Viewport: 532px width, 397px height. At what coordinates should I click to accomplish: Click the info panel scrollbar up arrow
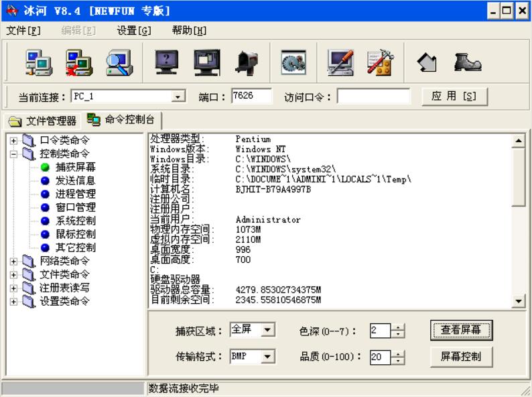(x=519, y=141)
